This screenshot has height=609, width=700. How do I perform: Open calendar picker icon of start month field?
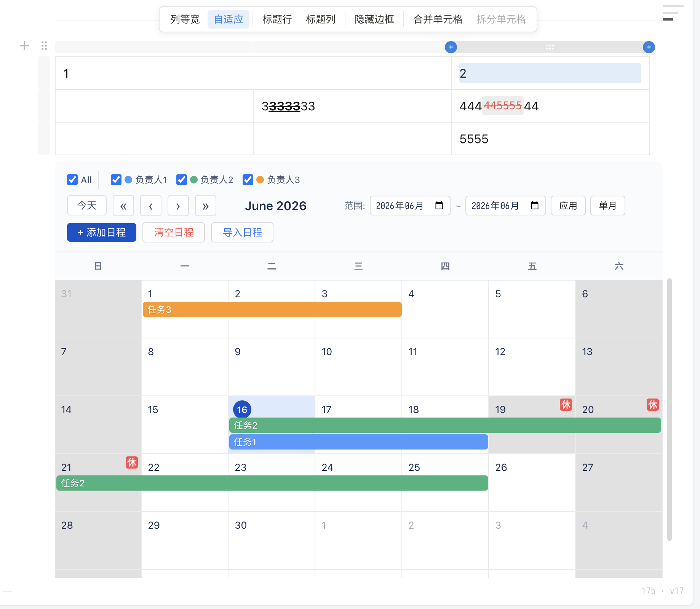[x=439, y=206]
